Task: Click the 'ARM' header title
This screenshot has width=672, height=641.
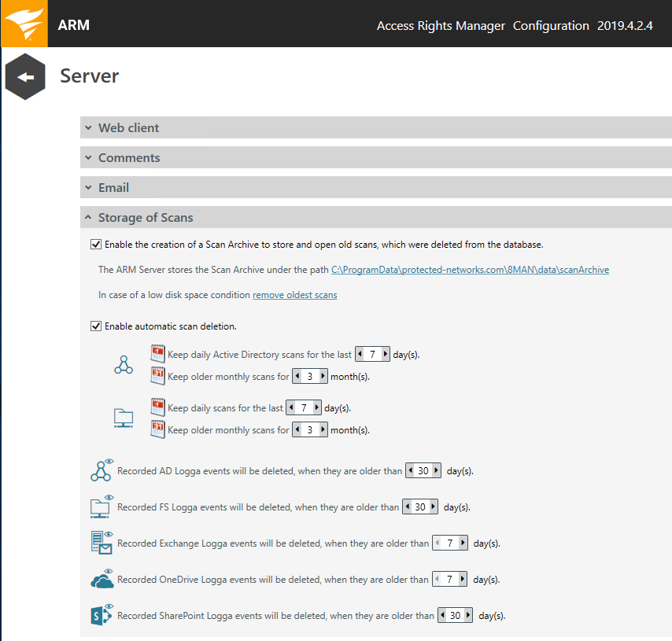Action: [74, 25]
